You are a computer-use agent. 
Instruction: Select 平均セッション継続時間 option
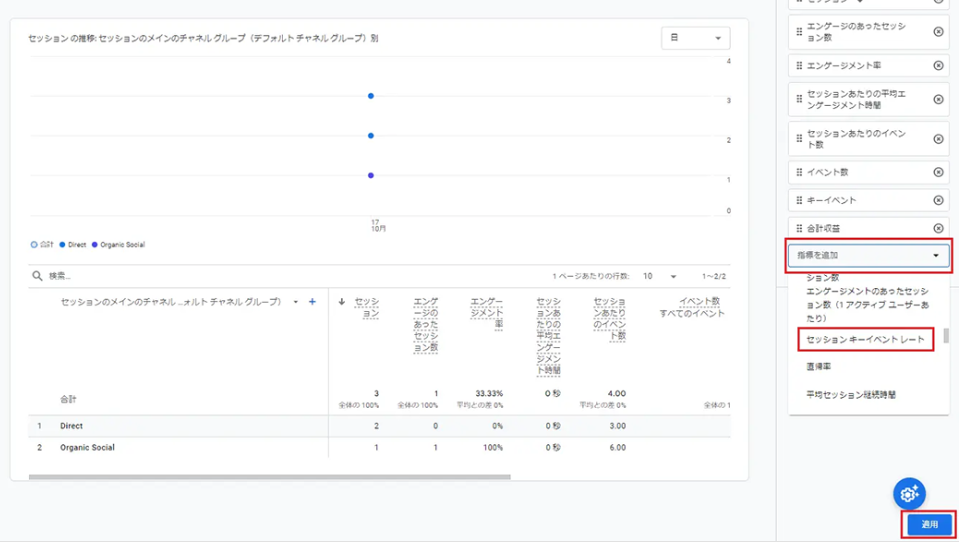click(x=851, y=395)
